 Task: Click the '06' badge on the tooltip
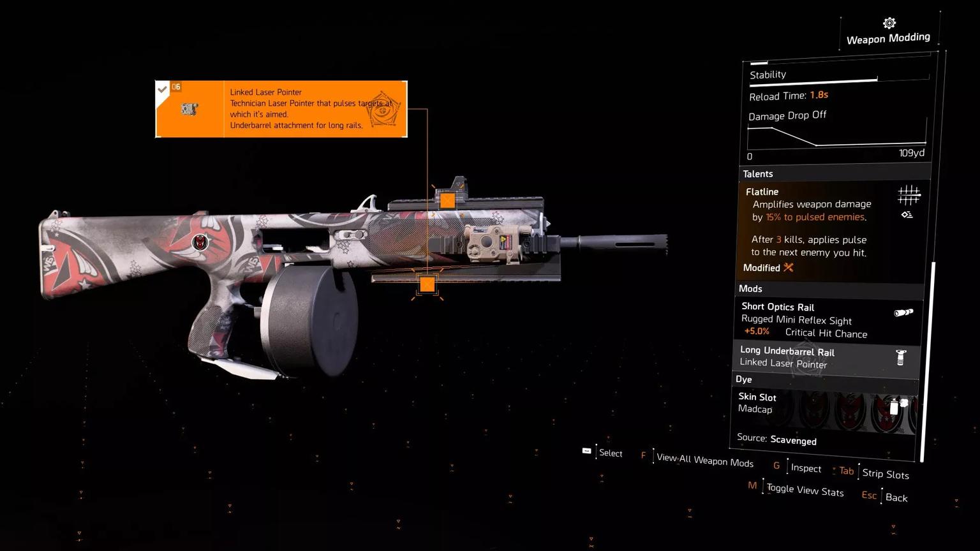176,87
